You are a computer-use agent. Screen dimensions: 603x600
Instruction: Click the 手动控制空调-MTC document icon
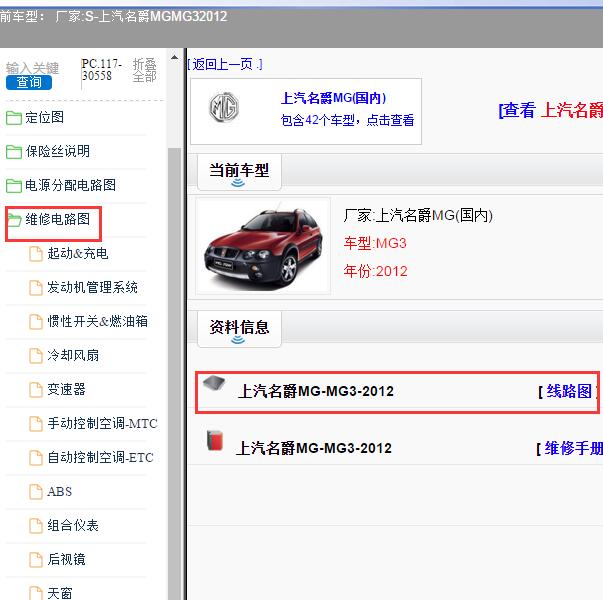pos(36,424)
